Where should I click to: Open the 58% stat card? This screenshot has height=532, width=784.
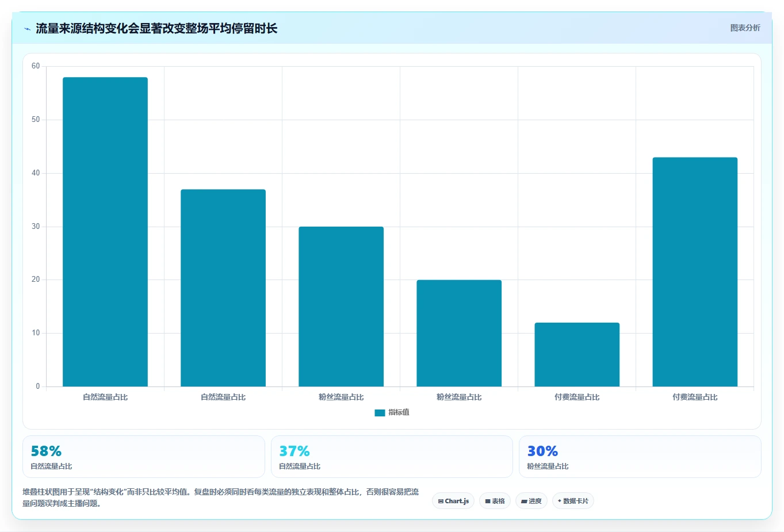[144, 457]
